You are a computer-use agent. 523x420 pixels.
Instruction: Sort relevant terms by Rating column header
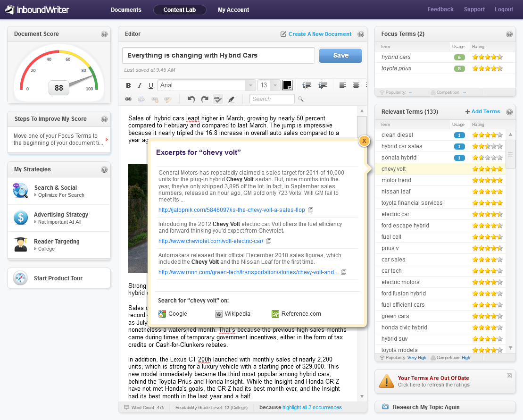click(478, 125)
